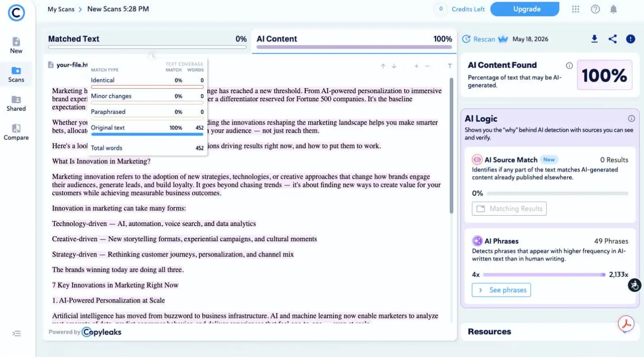The width and height of the screenshot is (644, 357).
Task: Click the AI Phrases icon
Action: 477,241
